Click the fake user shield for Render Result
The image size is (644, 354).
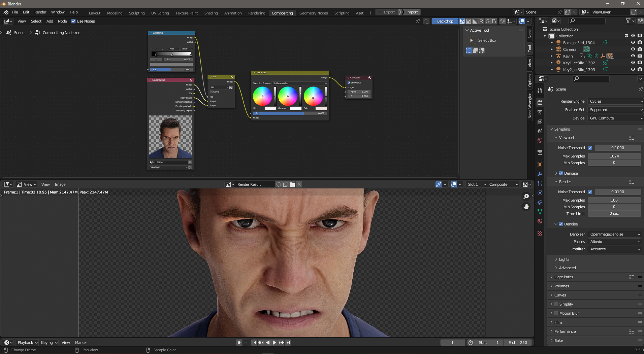279,184
